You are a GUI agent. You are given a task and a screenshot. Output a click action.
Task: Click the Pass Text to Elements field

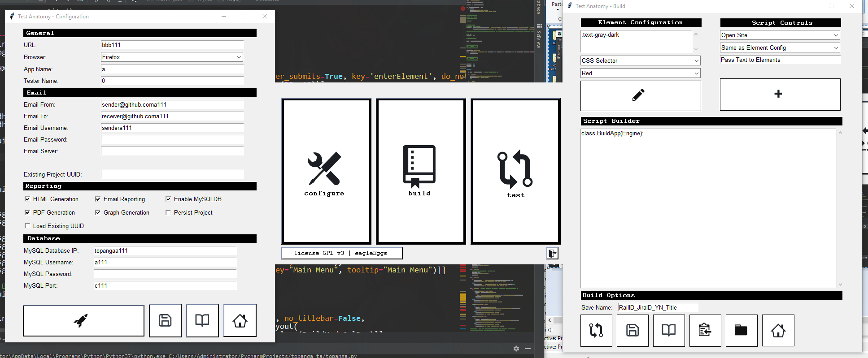coord(780,60)
